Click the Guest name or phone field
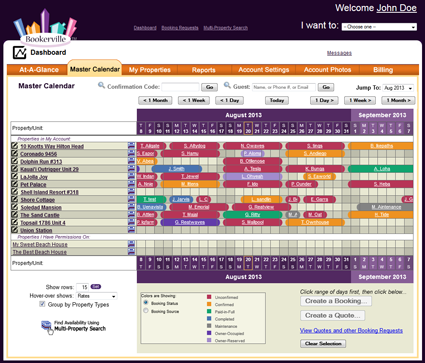This screenshot has height=363, width=425. pos(284,87)
